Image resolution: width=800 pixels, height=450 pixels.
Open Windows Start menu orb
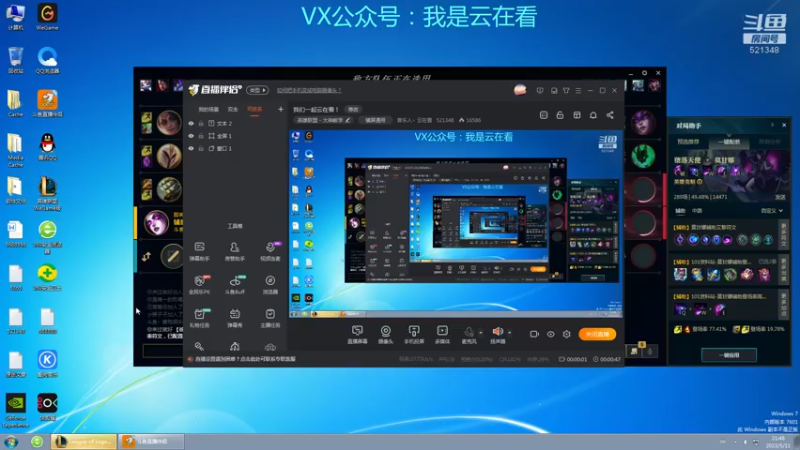pos(11,441)
